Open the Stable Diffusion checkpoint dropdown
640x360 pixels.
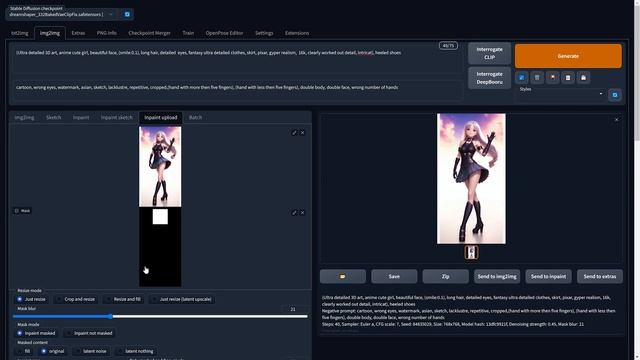[x=62, y=14]
